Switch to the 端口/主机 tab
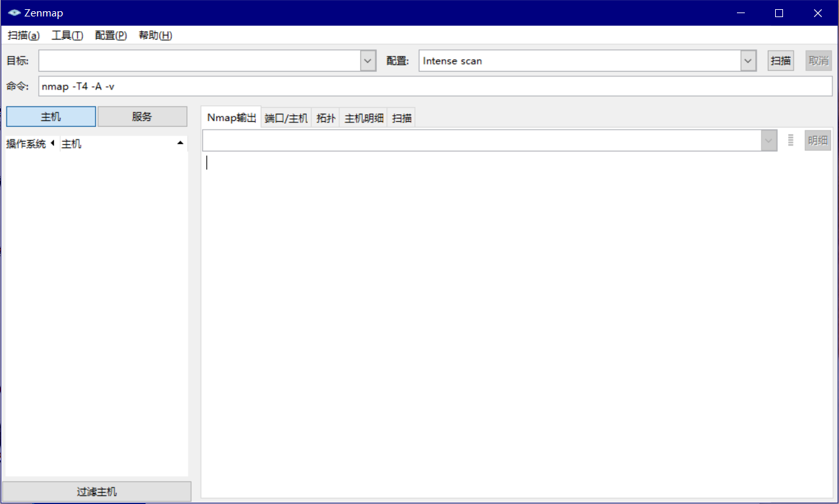839x504 pixels. 286,118
